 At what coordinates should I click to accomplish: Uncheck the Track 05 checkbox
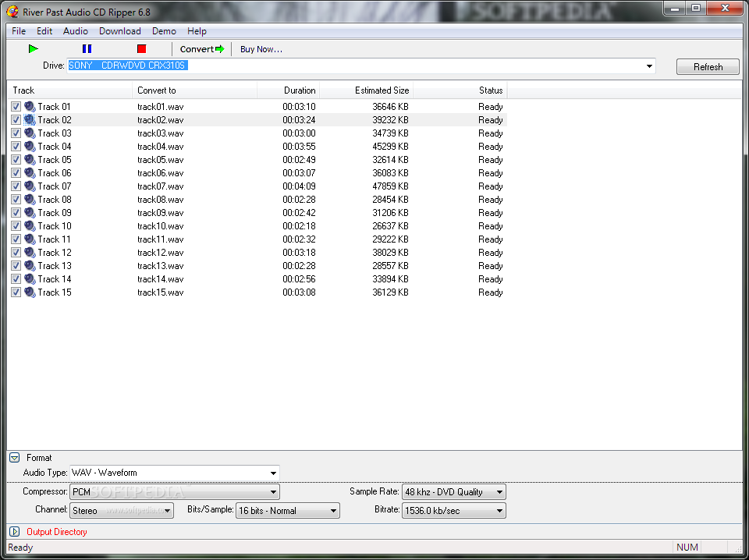click(16, 159)
